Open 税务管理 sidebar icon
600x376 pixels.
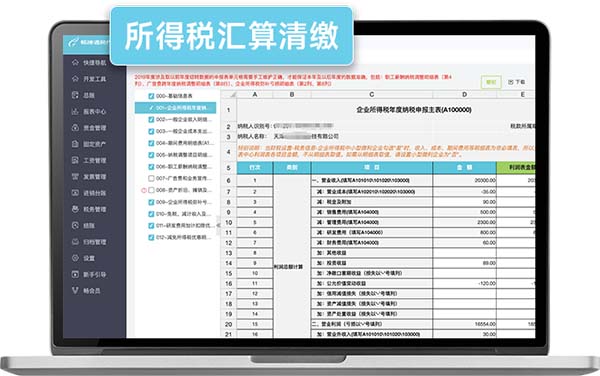click(75, 209)
